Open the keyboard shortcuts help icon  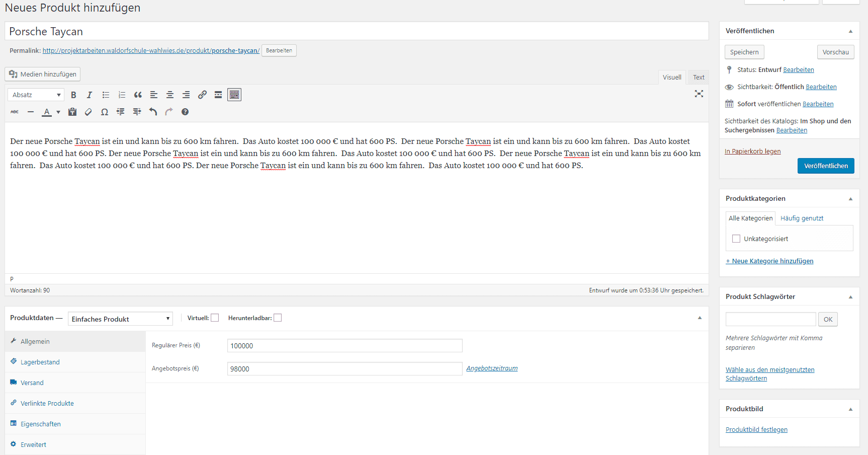point(185,112)
